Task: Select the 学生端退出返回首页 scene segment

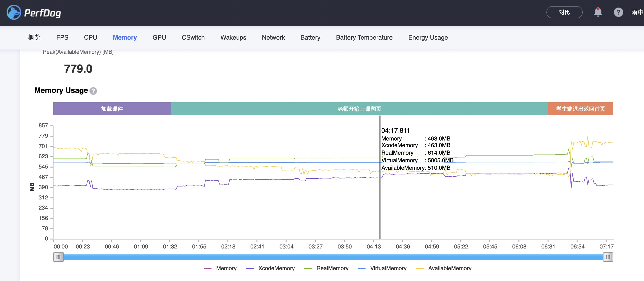Action: 581,109
